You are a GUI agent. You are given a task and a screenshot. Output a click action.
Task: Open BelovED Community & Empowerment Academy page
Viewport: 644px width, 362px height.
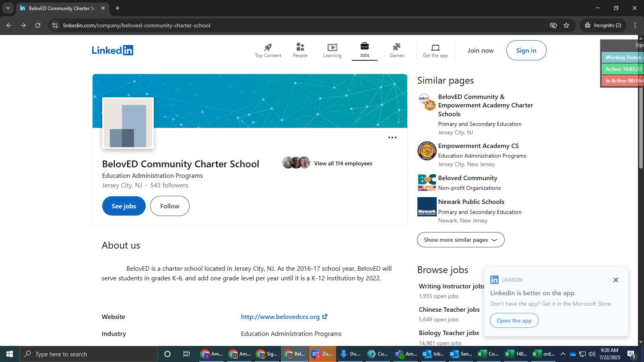[x=485, y=105]
